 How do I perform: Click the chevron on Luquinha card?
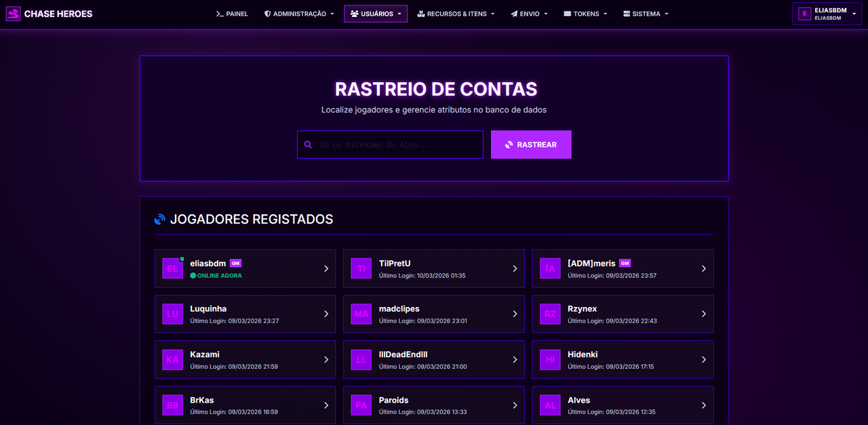pyautogui.click(x=326, y=314)
